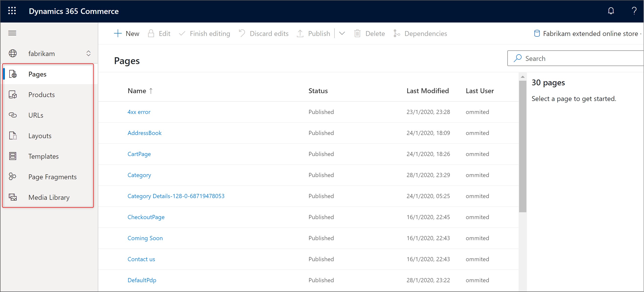Click the search magnifier icon

pyautogui.click(x=518, y=58)
